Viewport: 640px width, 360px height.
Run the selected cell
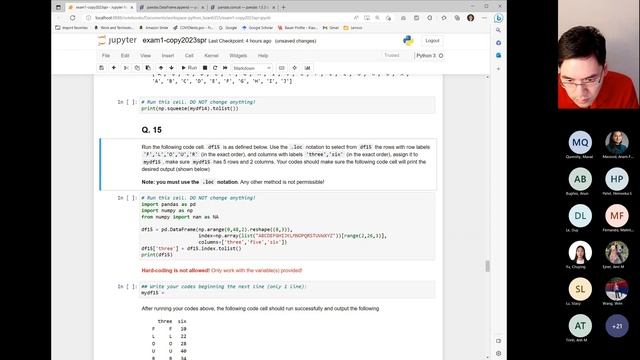(189, 68)
